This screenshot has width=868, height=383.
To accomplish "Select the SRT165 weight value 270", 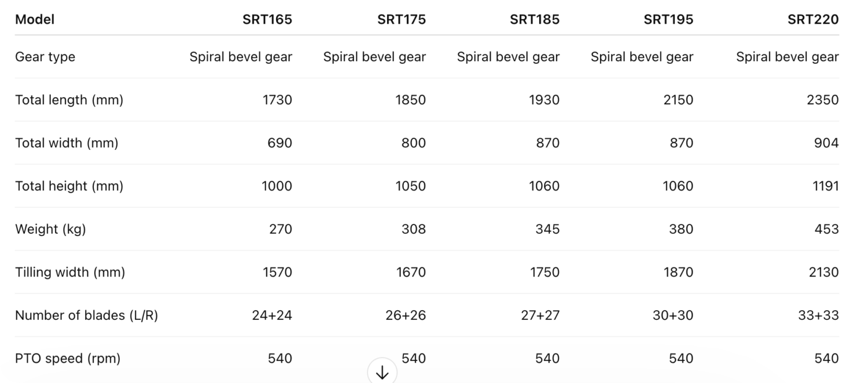I will [x=281, y=229].
